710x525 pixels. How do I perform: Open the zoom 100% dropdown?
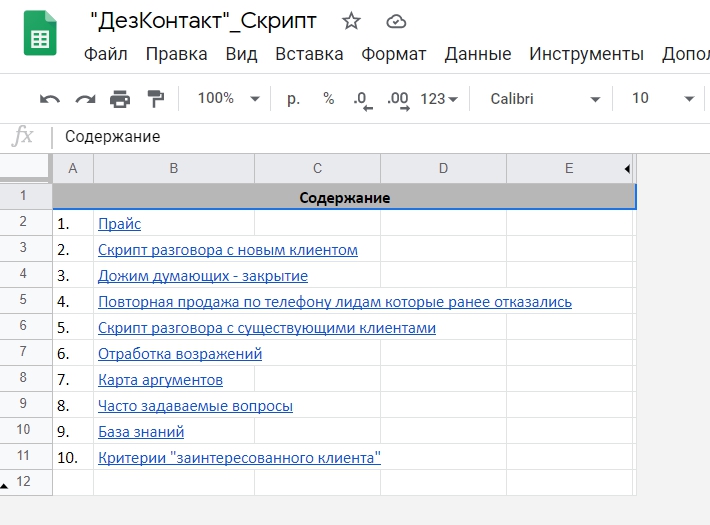pos(228,98)
